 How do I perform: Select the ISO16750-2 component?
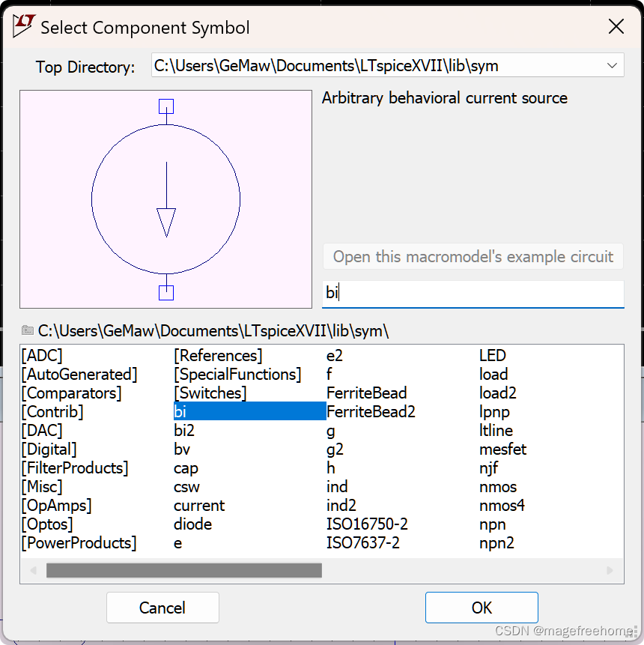pos(367,524)
